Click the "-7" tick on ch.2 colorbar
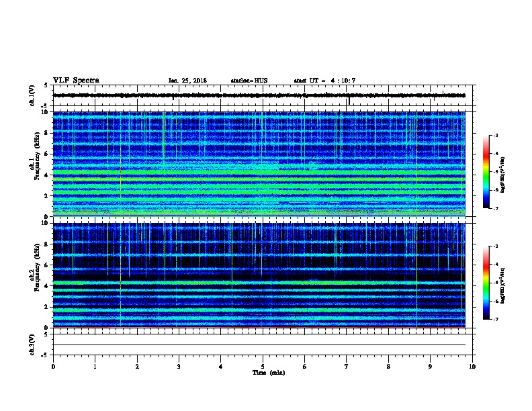The height and width of the screenshot is (411, 532). (x=495, y=319)
